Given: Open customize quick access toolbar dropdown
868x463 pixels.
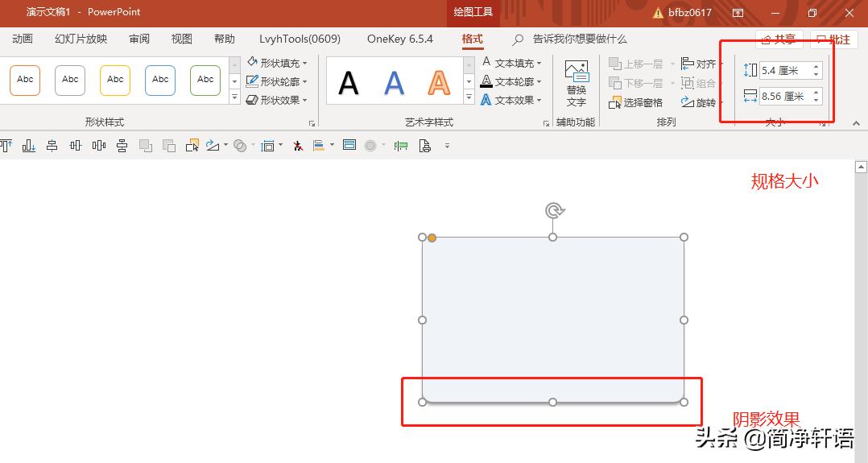Looking at the screenshot, I should [447, 147].
